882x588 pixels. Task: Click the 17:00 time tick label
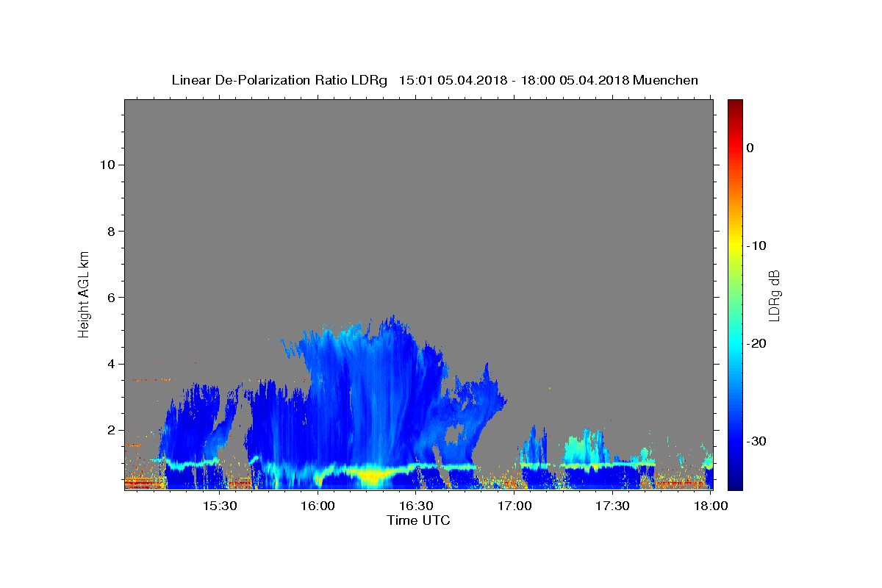[x=514, y=506]
